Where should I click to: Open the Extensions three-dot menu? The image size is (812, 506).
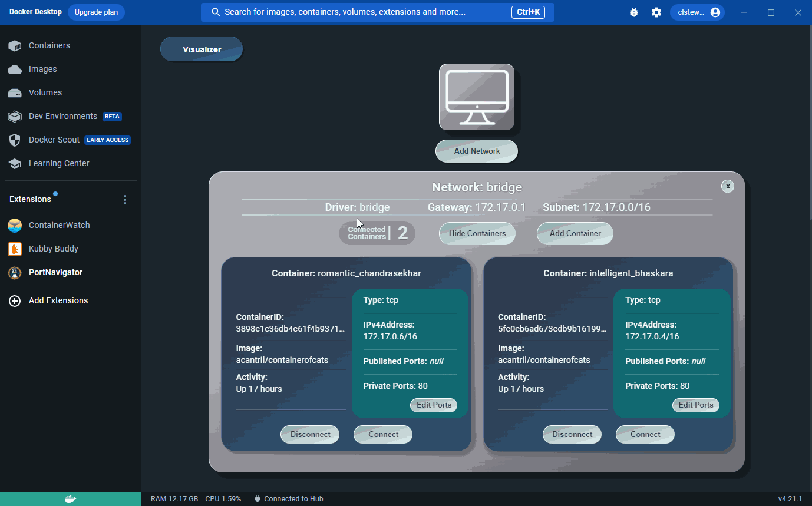pos(124,200)
